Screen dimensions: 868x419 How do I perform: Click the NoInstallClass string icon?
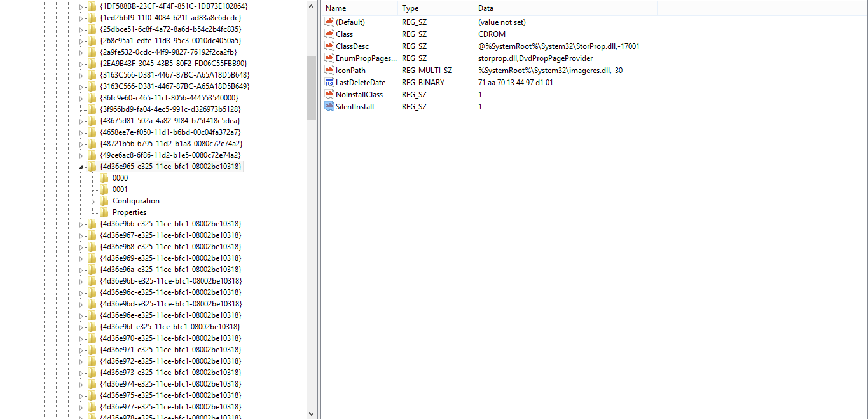tap(329, 94)
